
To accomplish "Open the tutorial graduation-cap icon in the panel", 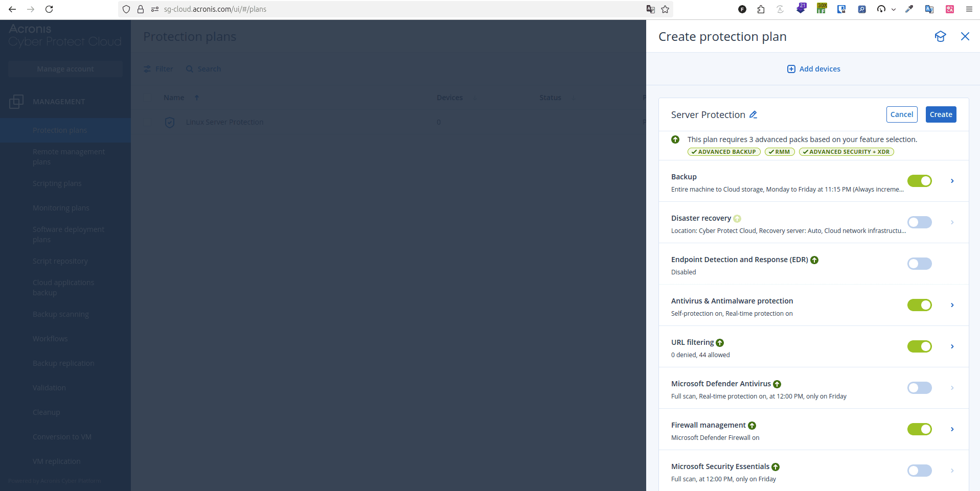I will tap(941, 36).
